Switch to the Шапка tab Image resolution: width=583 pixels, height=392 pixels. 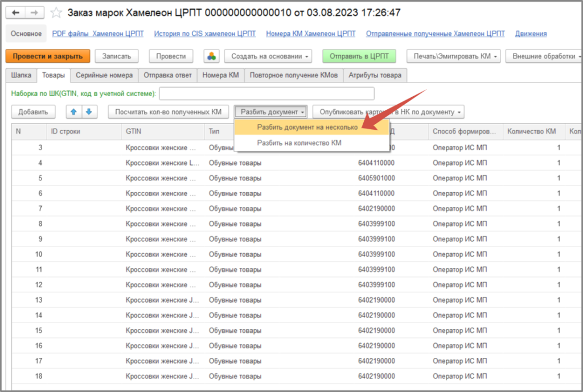click(x=21, y=75)
